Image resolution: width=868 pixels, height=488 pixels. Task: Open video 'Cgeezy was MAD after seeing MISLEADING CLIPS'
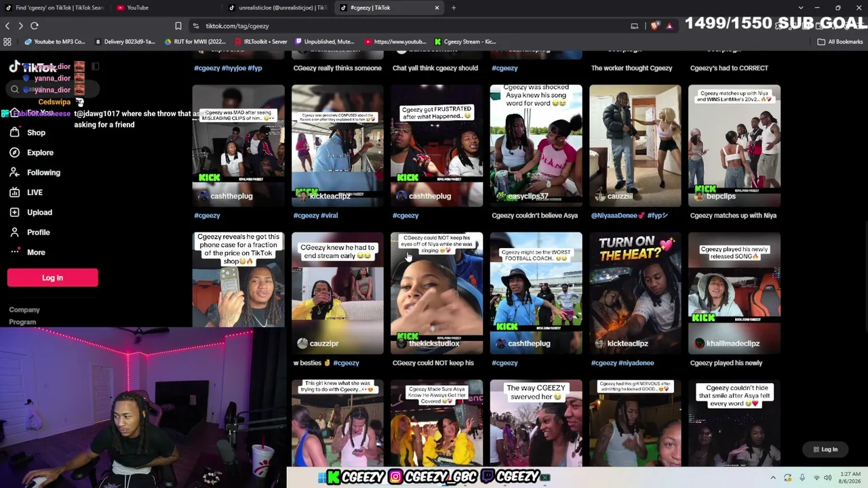(238, 145)
